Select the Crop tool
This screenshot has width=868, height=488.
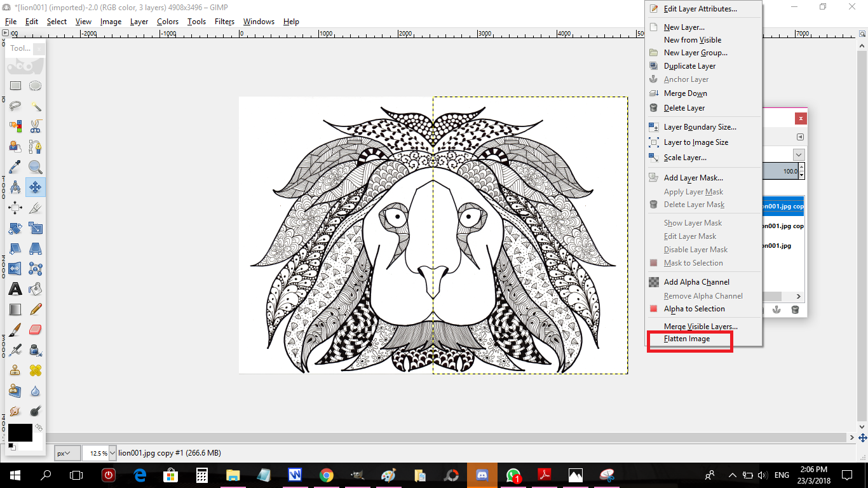coord(36,208)
